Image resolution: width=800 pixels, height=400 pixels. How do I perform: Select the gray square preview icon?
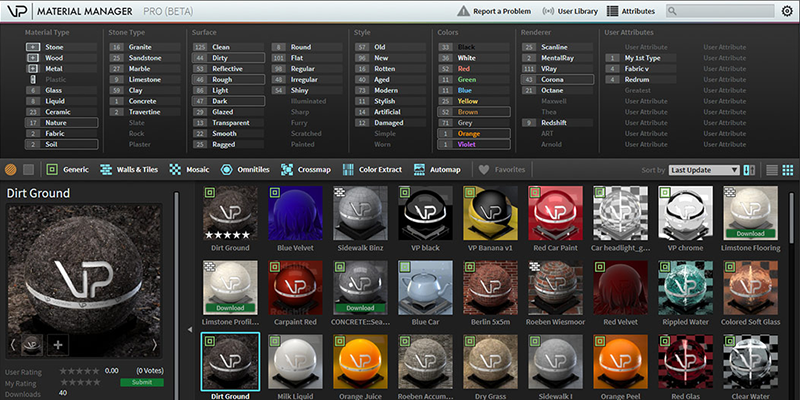[x=29, y=169]
